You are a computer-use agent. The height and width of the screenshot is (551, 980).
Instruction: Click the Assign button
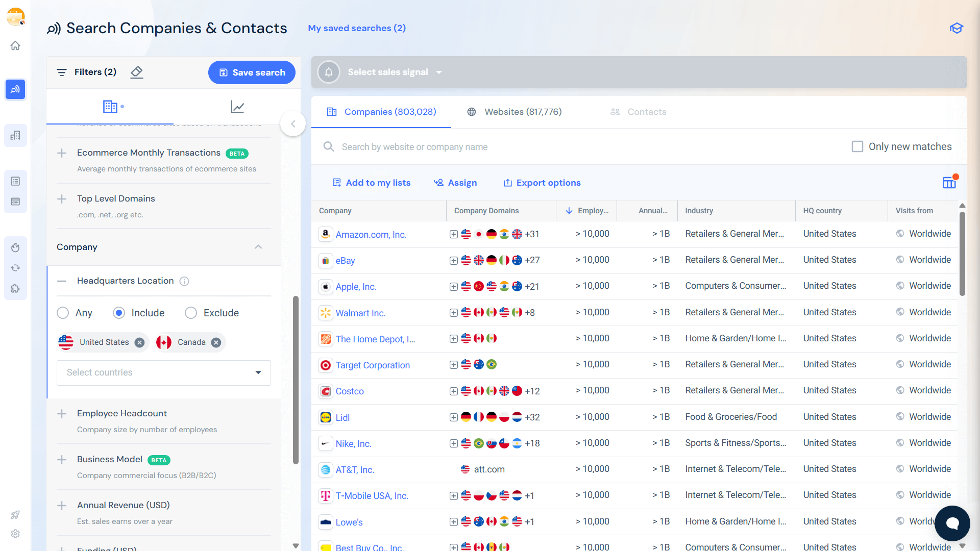[455, 183]
